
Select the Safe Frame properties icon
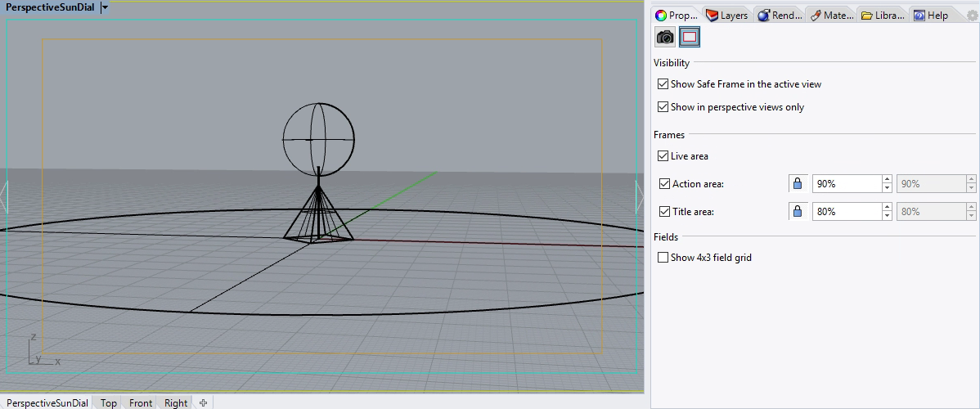(x=690, y=37)
